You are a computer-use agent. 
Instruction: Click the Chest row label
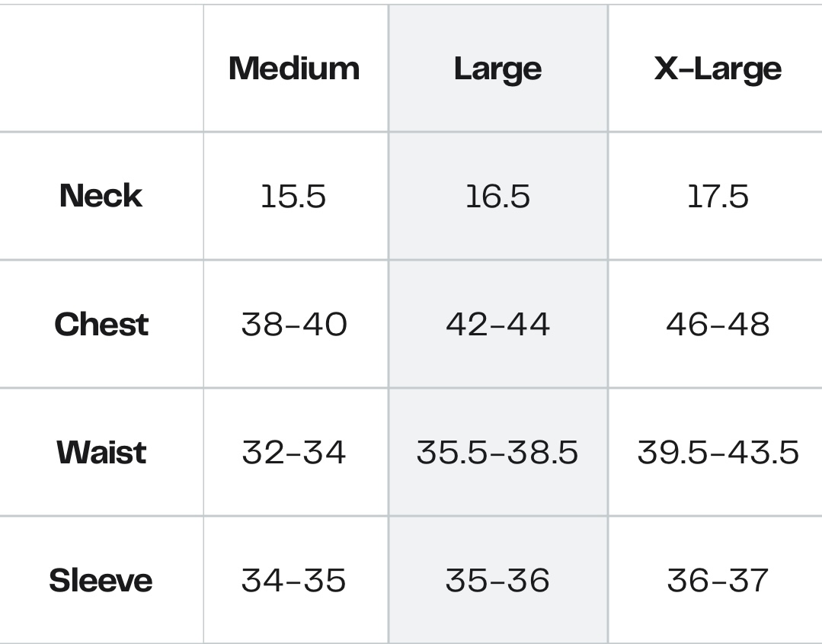coord(101,324)
